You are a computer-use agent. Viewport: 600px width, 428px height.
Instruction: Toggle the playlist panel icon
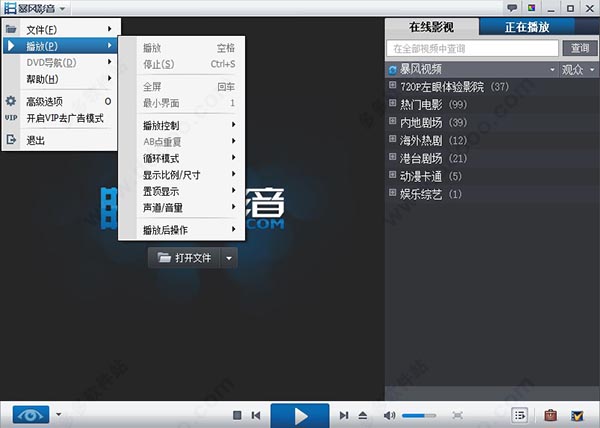pyautogui.click(x=520, y=415)
